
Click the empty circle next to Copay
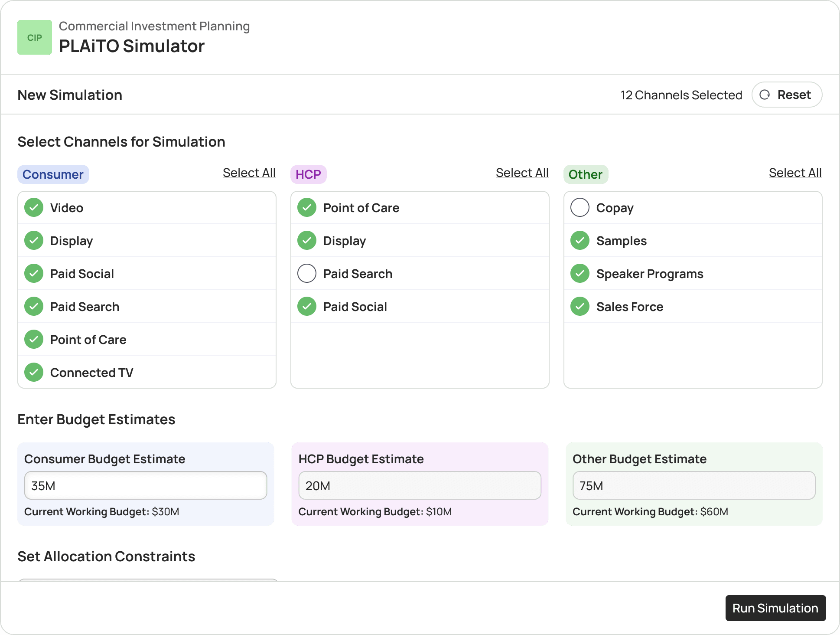pos(580,207)
